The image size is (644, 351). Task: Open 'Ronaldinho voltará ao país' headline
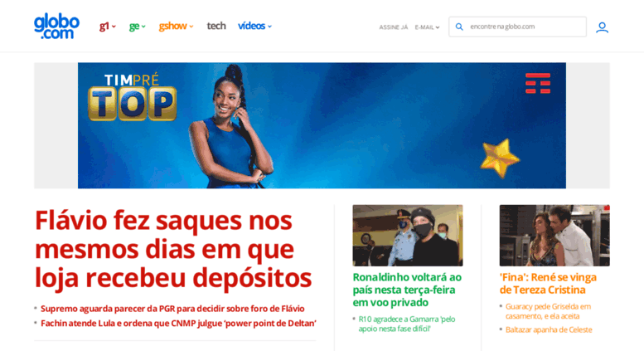click(407, 290)
